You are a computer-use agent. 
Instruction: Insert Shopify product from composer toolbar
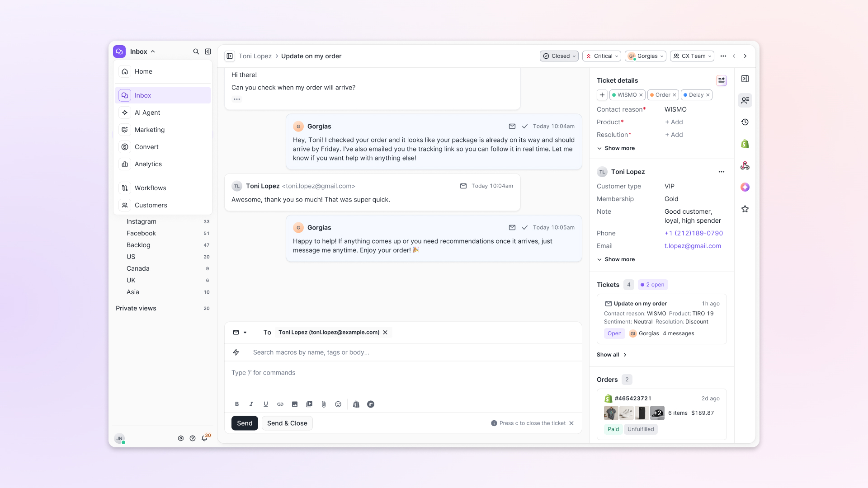point(356,404)
